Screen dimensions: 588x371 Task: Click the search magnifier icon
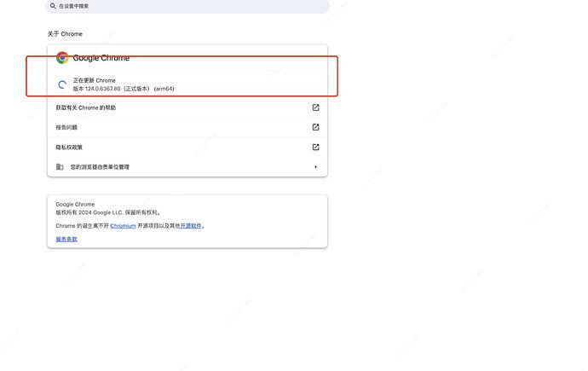[53, 5]
